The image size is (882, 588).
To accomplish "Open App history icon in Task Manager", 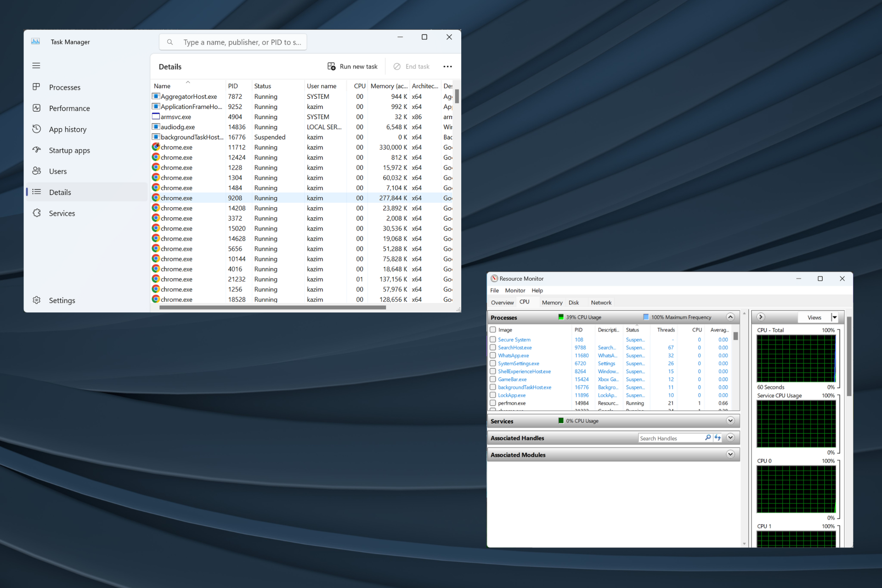I will click(36, 129).
